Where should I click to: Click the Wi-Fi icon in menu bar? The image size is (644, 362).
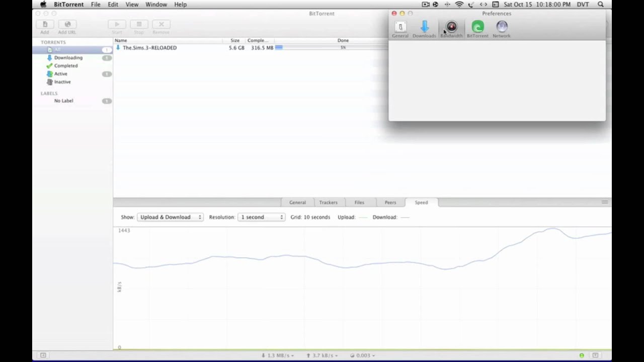(x=459, y=5)
